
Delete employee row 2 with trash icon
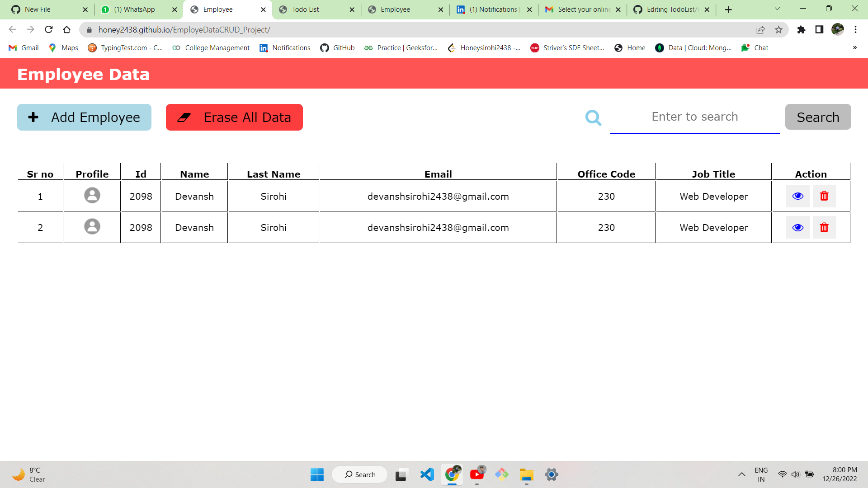click(824, 227)
